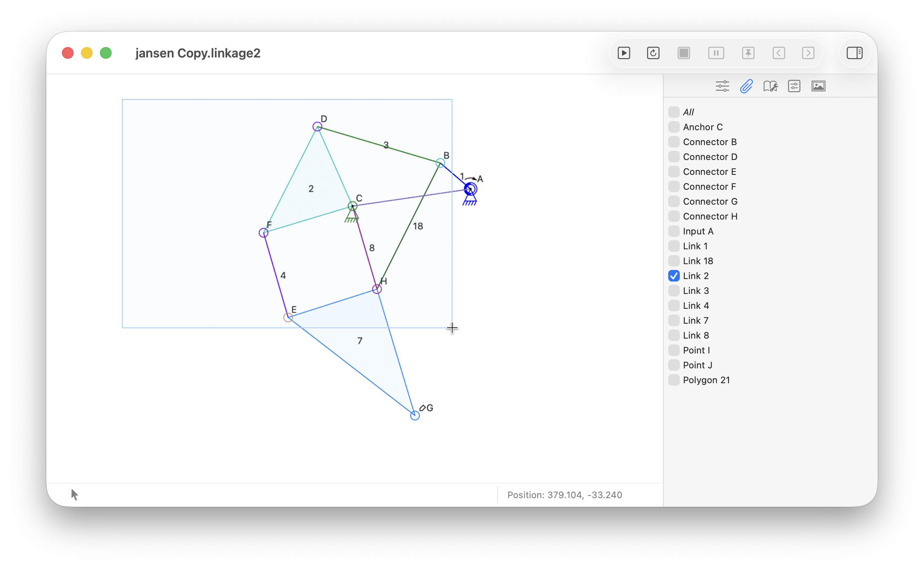Tick the Link 3 checkbox
Image resolution: width=924 pixels, height=568 pixels.
(674, 291)
